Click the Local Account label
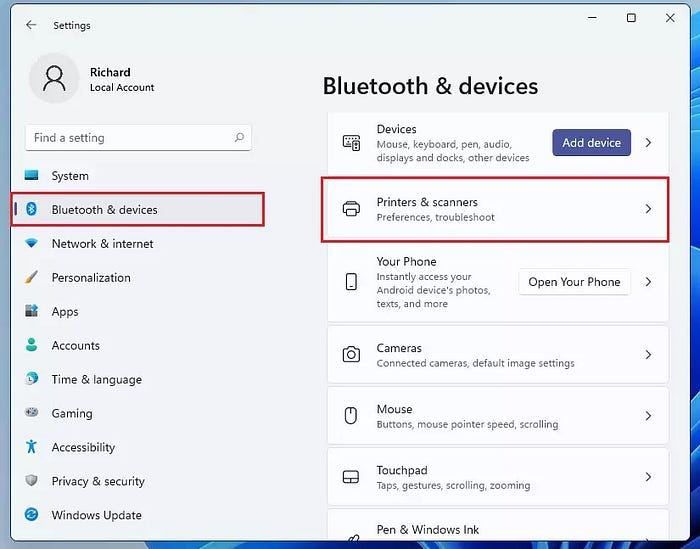Viewport: 700px width, 549px height. [122, 87]
